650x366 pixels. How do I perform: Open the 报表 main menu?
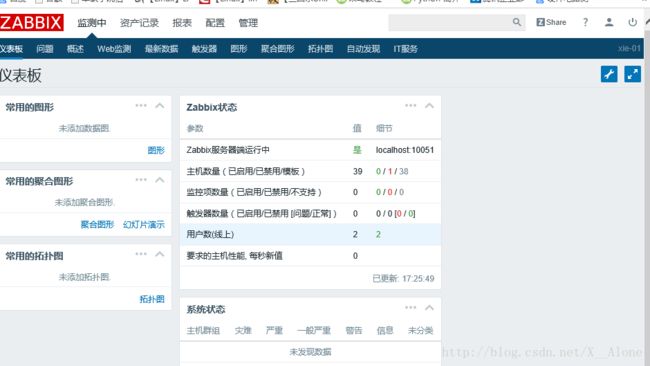click(x=182, y=23)
